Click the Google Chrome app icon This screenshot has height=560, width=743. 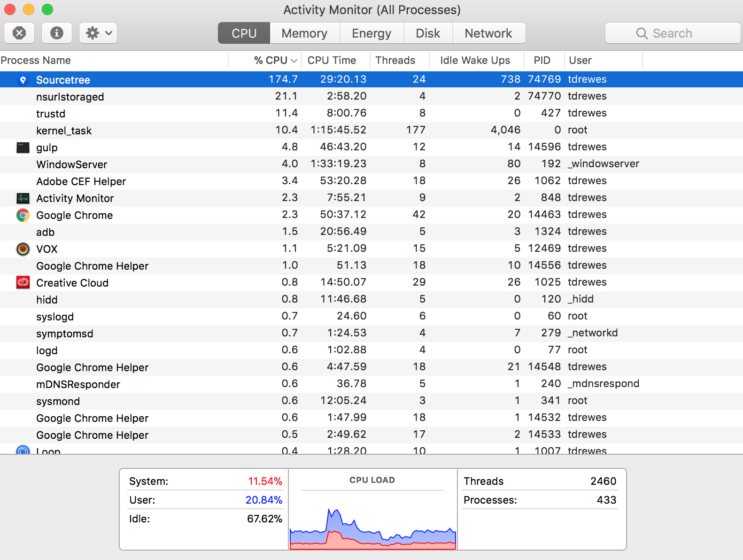coord(23,215)
